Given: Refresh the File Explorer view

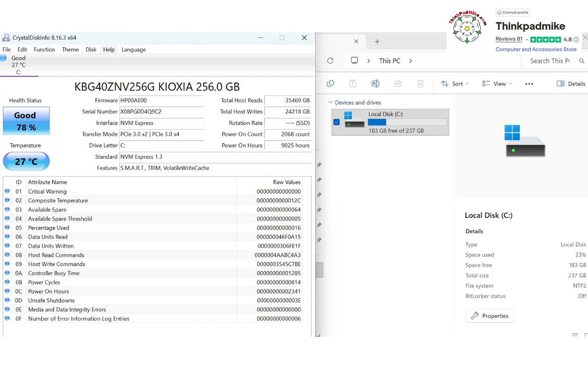Looking at the screenshot, I should (x=330, y=61).
